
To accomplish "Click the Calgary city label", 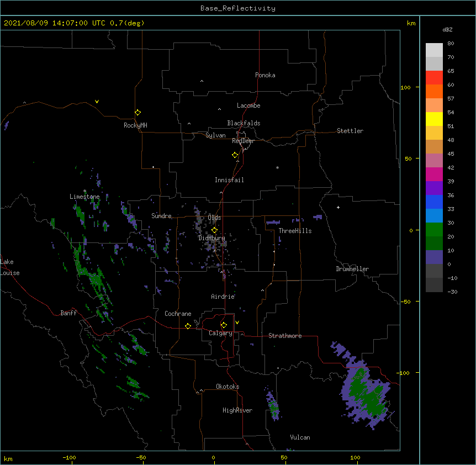I will click(x=220, y=333).
